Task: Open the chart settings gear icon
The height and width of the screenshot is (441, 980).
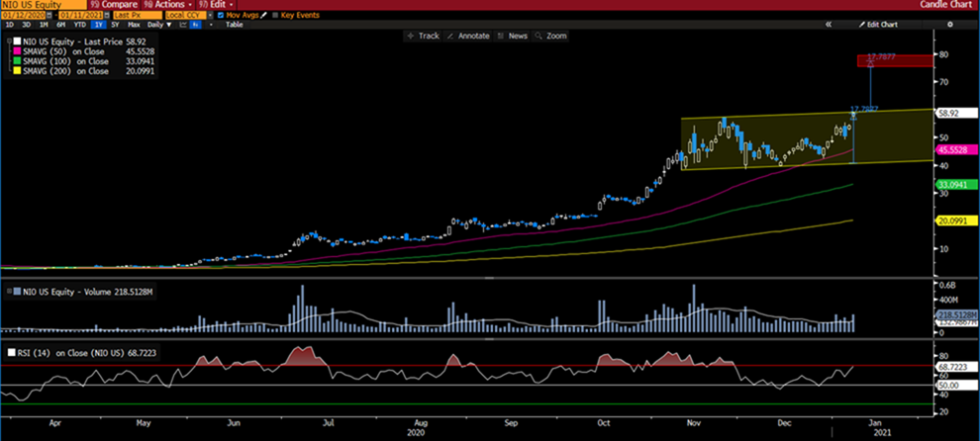Action: coord(950,25)
